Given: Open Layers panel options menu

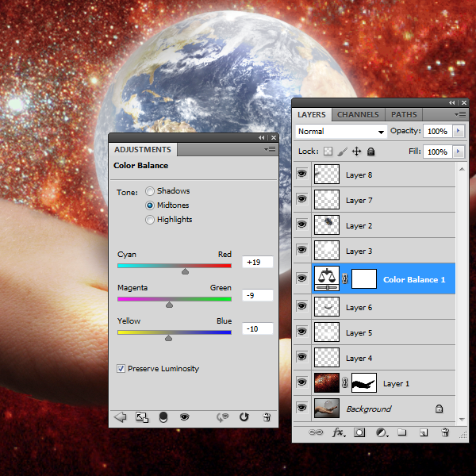Looking at the screenshot, I should pyautogui.click(x=460, y=114).
